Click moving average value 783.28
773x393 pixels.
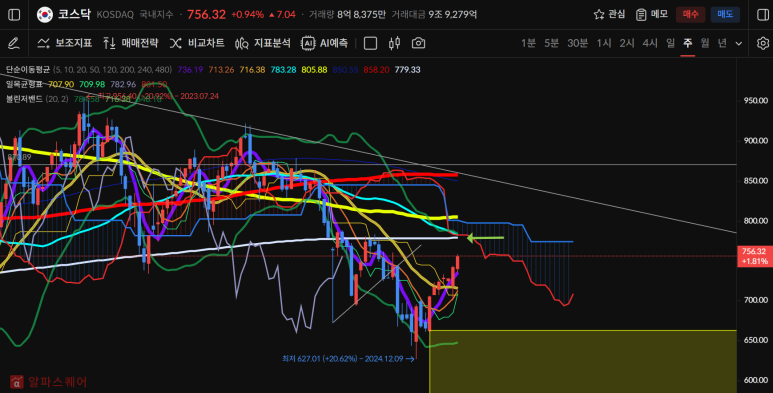click(283, 70)
